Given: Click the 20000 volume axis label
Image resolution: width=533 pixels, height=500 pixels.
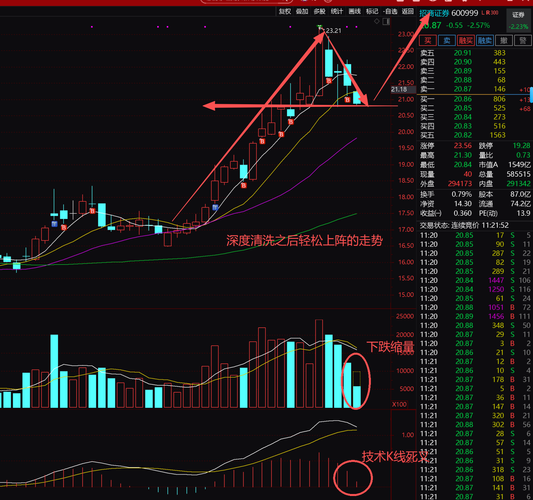Looking at the screenshot, I should [x=405, y=335].
